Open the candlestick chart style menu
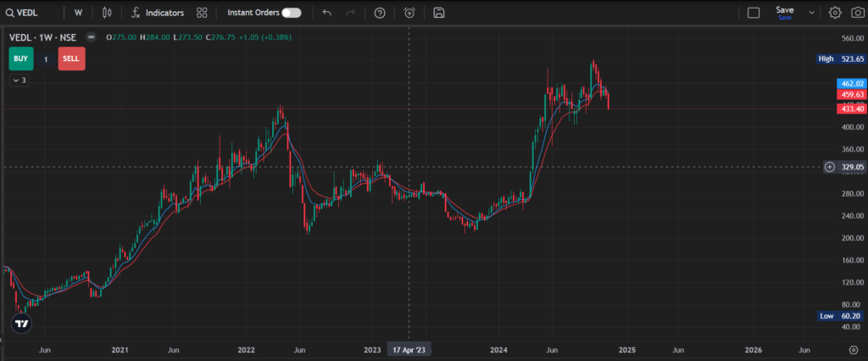 [x=108, y=13]
